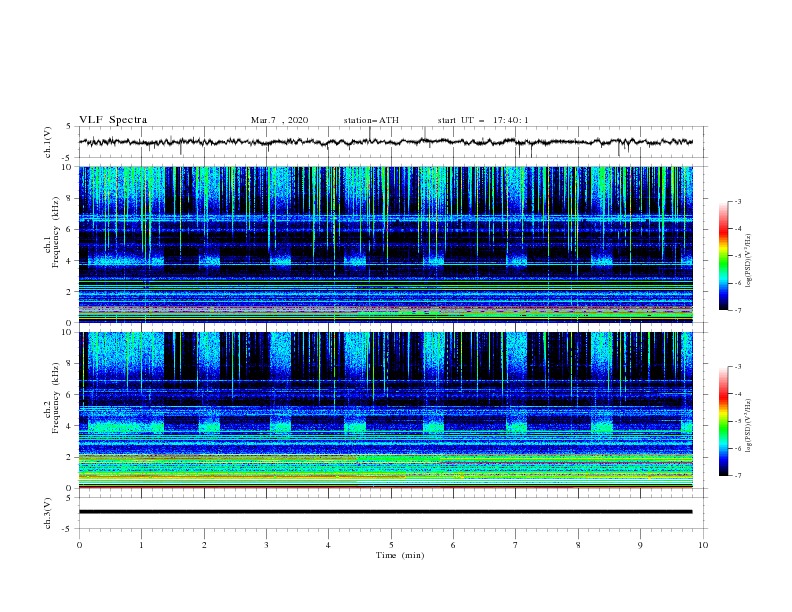Click the "ch.3(V)" axis label
Image resolution: width=792 pixels, height=612 pixels.
(48, 513)
